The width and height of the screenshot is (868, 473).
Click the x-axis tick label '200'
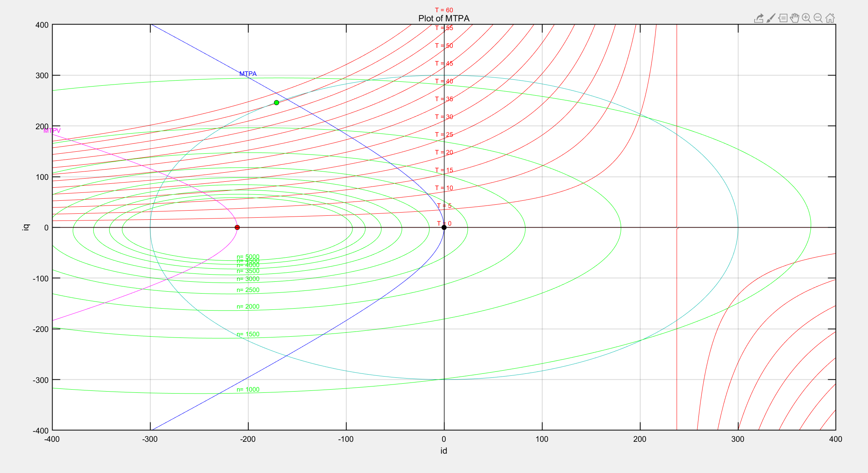(640, 439)
